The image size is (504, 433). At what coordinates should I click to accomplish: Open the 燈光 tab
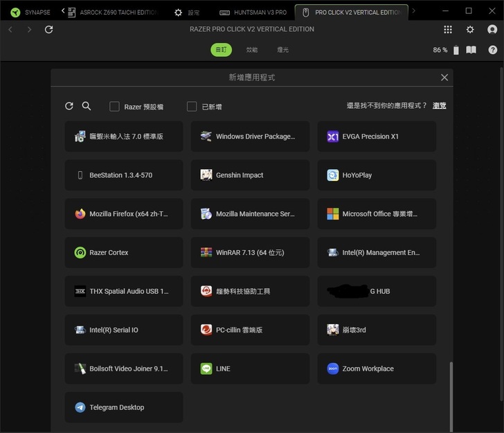282,50
